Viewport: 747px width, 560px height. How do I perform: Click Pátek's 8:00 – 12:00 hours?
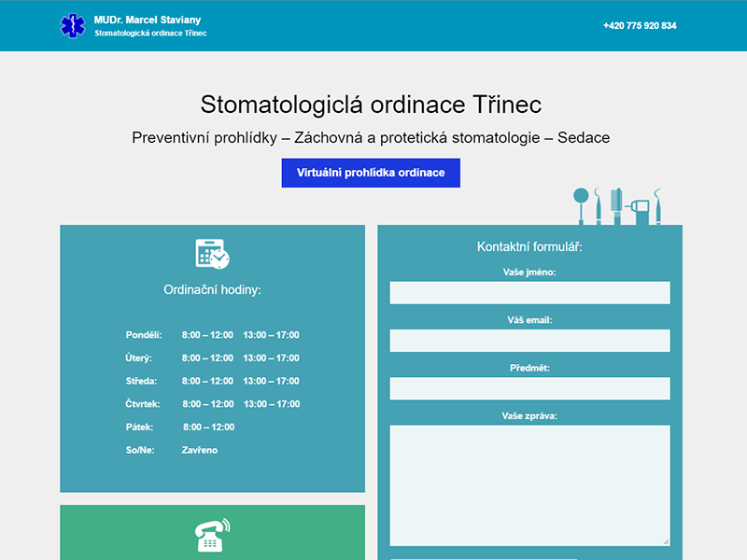tap(208, 427)
